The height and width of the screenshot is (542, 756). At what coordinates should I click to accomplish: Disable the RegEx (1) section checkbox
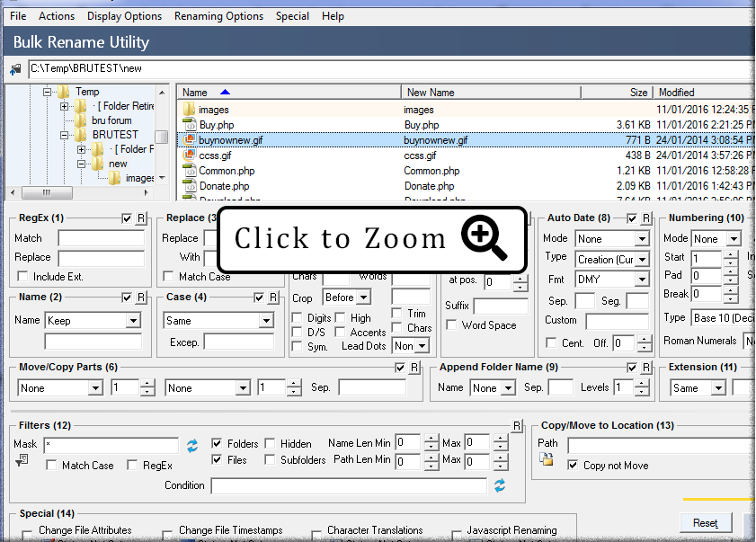click(x=127, y=218)
